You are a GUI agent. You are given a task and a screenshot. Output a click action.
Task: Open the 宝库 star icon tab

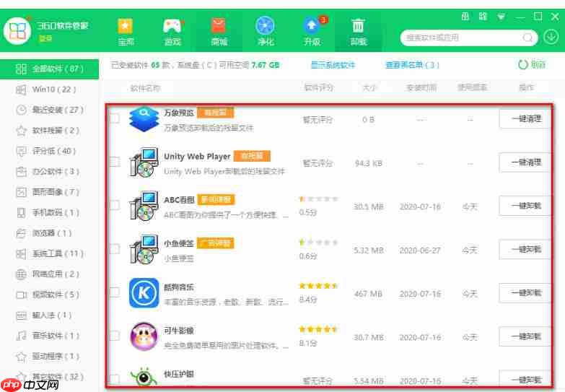tap(126, 32)
